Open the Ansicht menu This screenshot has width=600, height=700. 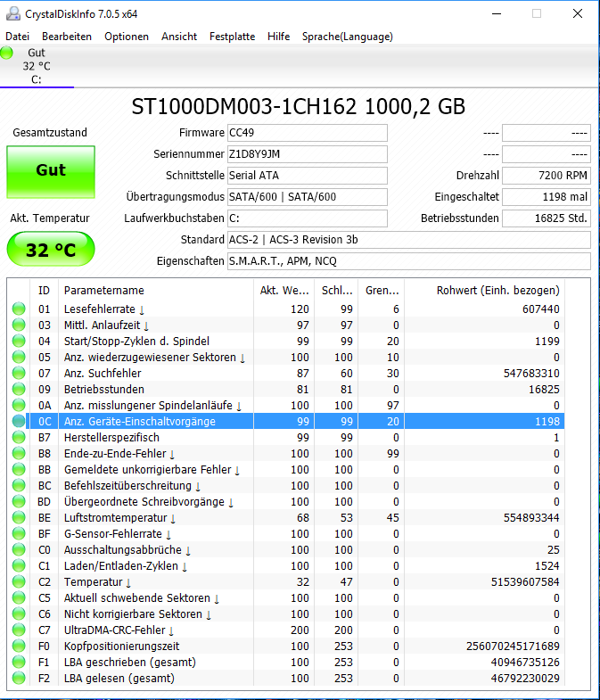click(x=179, y=37)
